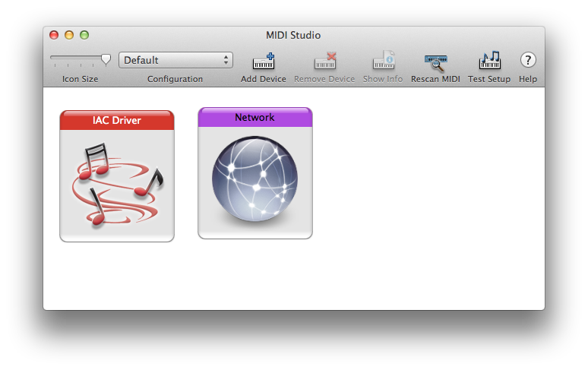
Task: Click the Test Setup text label
Action: coord(488,79)
